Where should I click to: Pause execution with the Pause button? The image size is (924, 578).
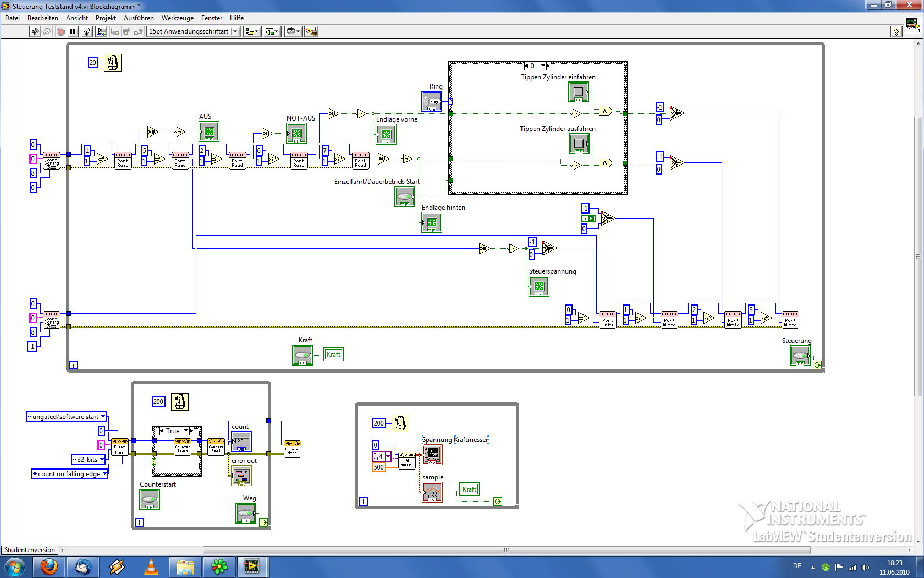73,31
